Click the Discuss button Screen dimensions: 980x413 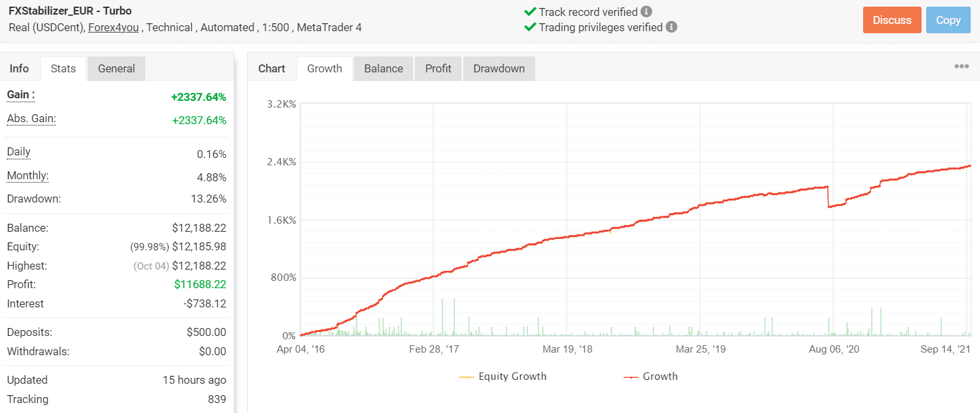892,20
